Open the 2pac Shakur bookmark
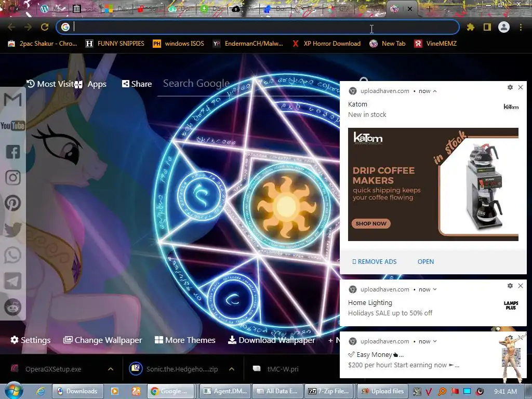The image size is (532, 399). pos(43,44)
